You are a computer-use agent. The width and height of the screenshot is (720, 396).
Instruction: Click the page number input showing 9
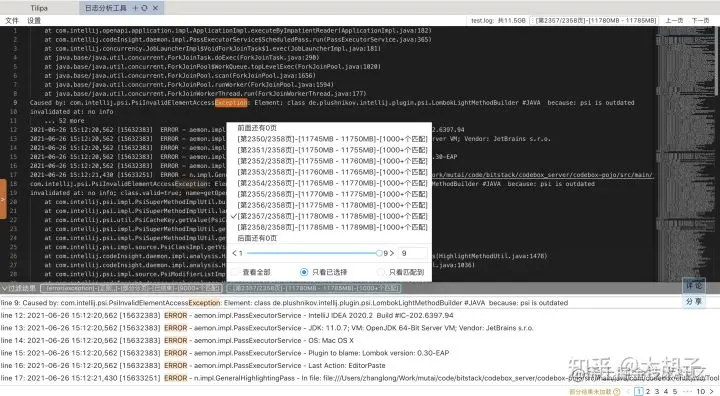tap(412, 253)
